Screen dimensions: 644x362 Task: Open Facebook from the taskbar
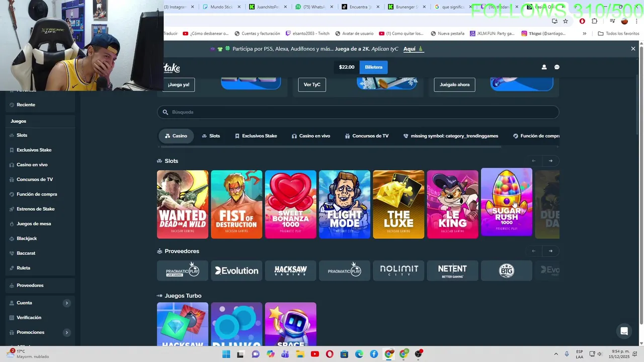pos(374,354)
